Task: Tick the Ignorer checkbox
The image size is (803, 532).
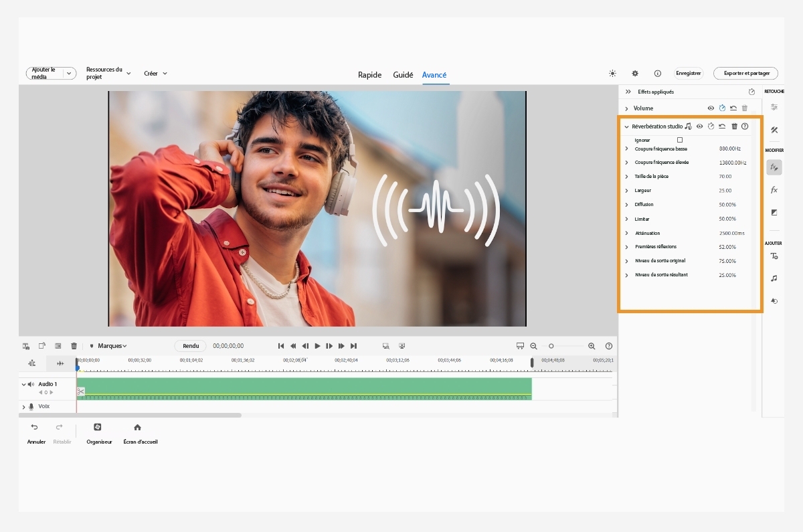Action: pyautogui.click(x=680, y=140)
